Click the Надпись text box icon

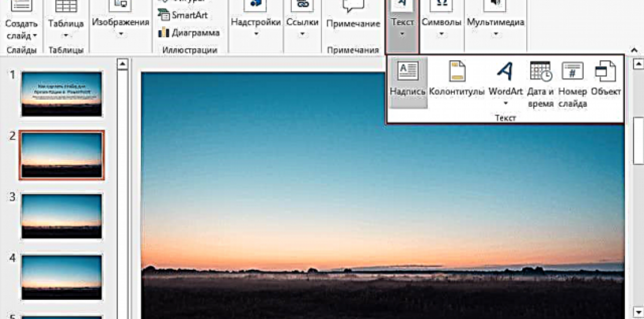pos(408,72)
